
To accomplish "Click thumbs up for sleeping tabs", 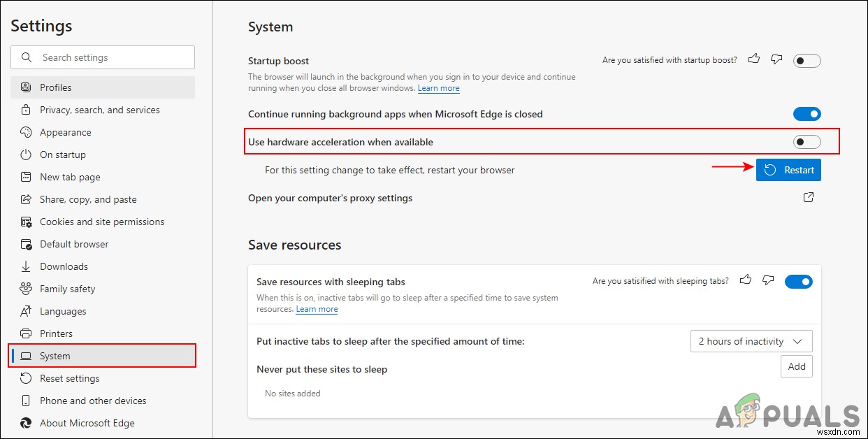I will click(x=746, y=280).
